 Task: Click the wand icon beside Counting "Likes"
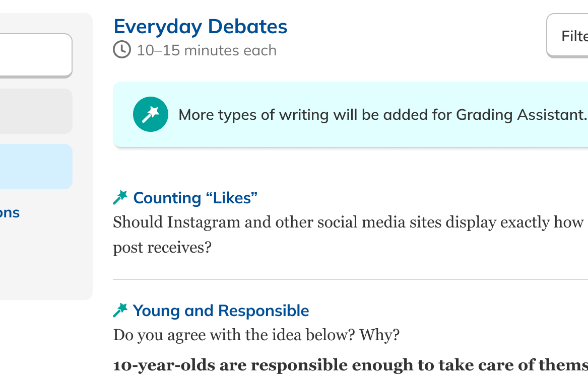click(x=120, y=198)
